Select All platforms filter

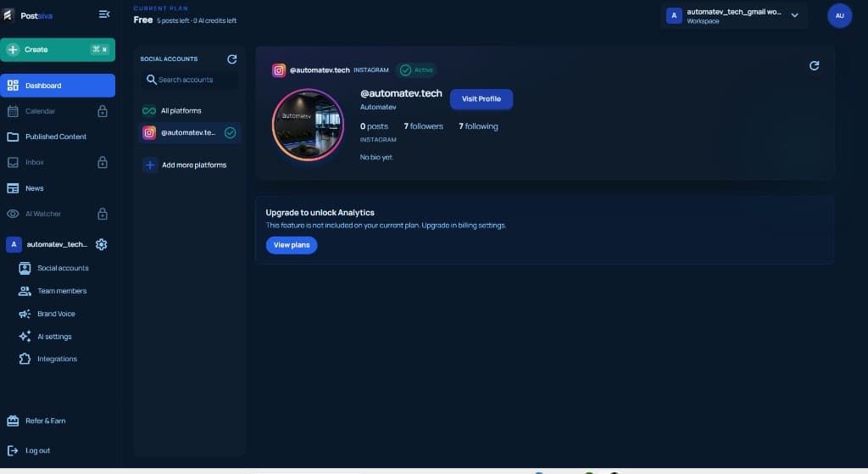pyautogui.click(x=189, y=111)
